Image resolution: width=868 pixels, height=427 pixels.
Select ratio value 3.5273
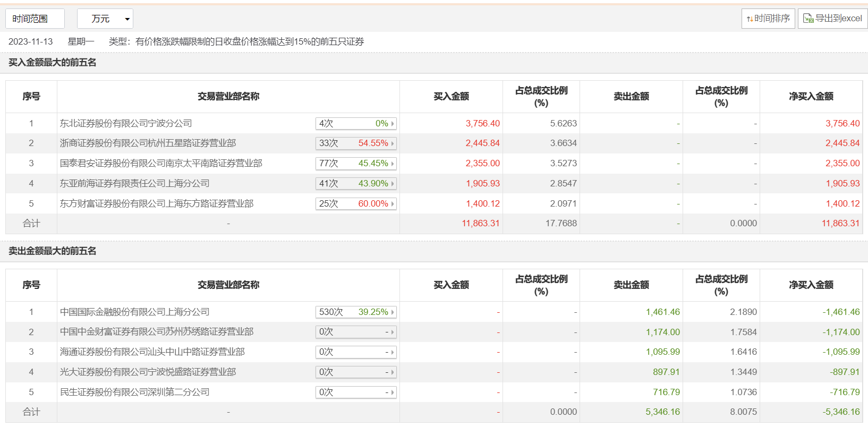(563, 163)
